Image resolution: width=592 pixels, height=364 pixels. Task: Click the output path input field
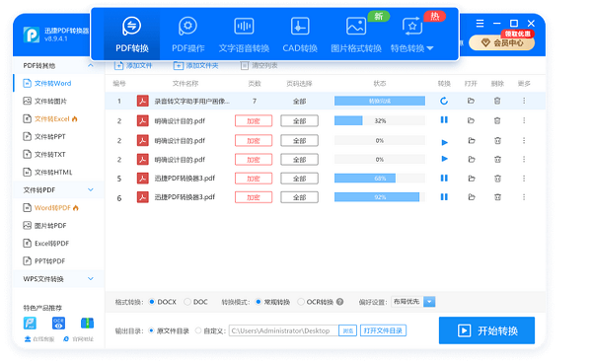pyautogui.click(x=283, y=330)
